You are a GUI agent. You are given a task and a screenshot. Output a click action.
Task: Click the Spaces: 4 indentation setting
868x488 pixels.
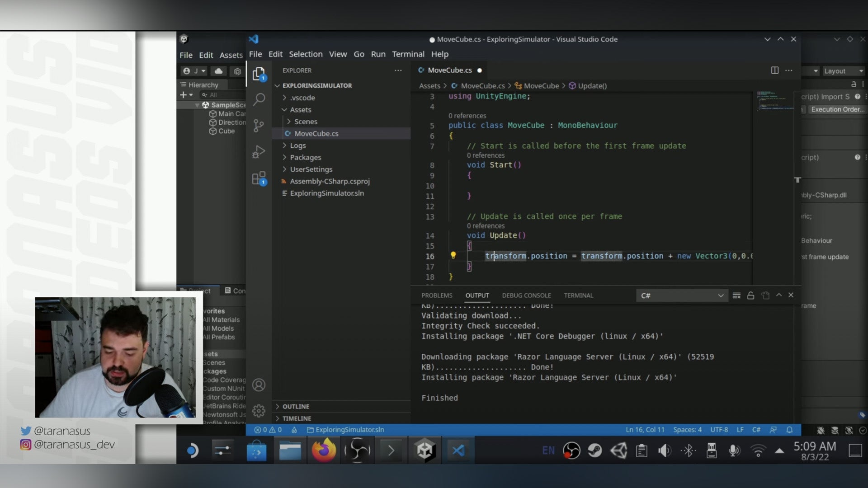[687, 430]
